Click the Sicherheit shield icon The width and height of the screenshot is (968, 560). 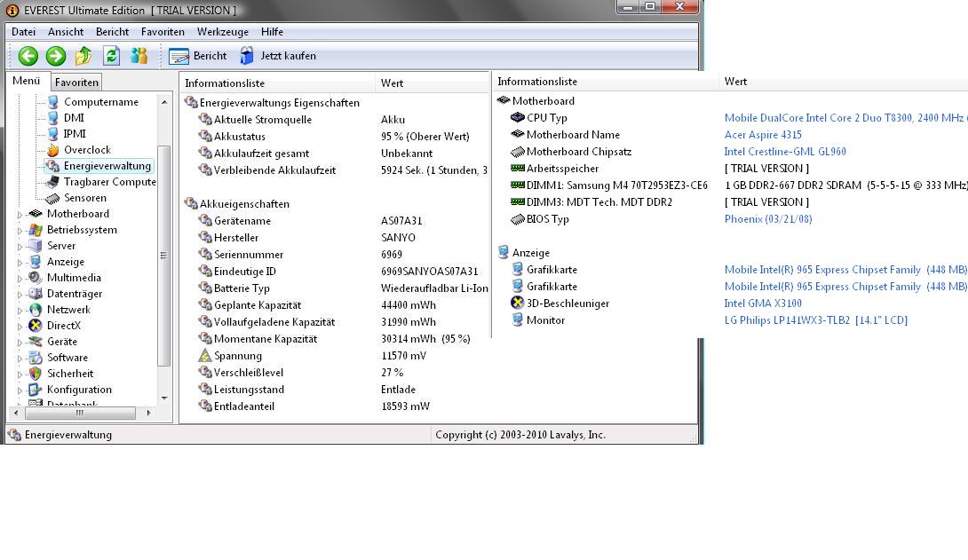36,374
